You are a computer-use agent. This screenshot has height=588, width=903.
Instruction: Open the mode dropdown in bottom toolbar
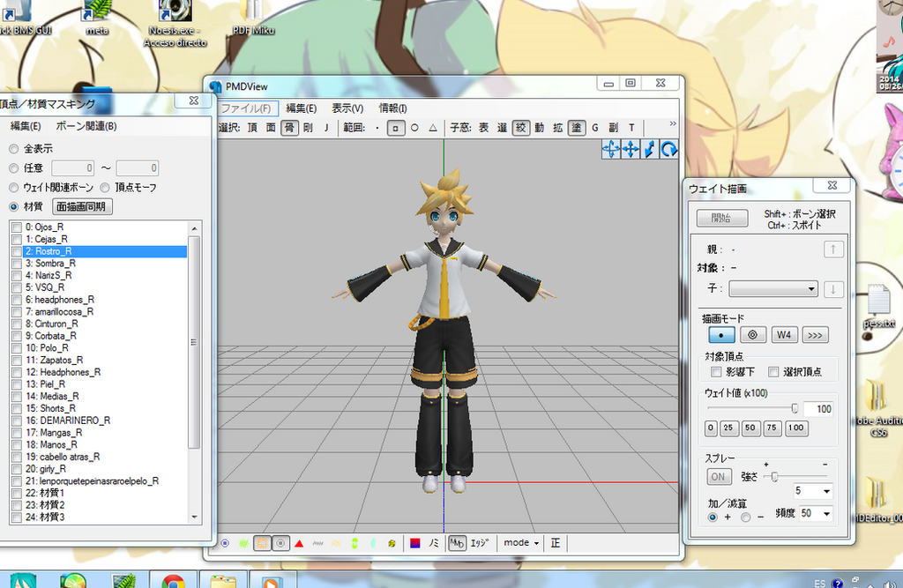[x=521, y=543]
